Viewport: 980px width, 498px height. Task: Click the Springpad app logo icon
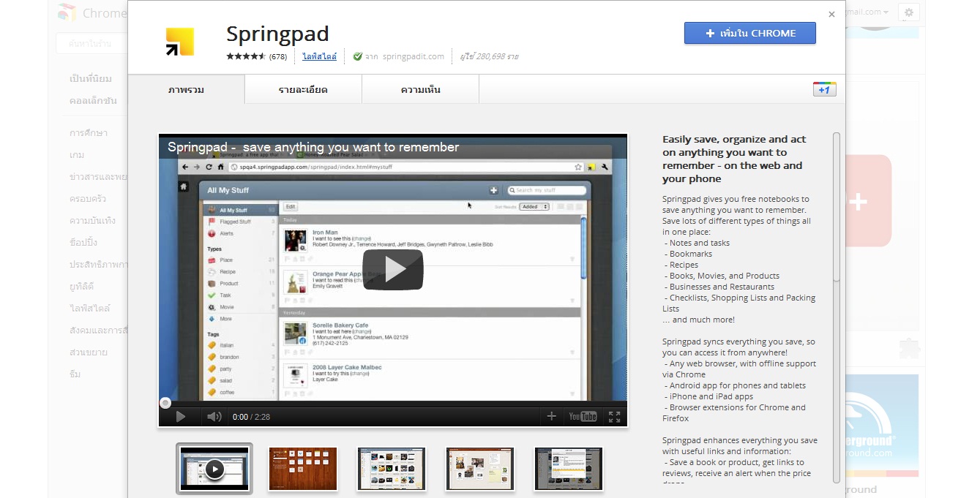click(179, 42)
